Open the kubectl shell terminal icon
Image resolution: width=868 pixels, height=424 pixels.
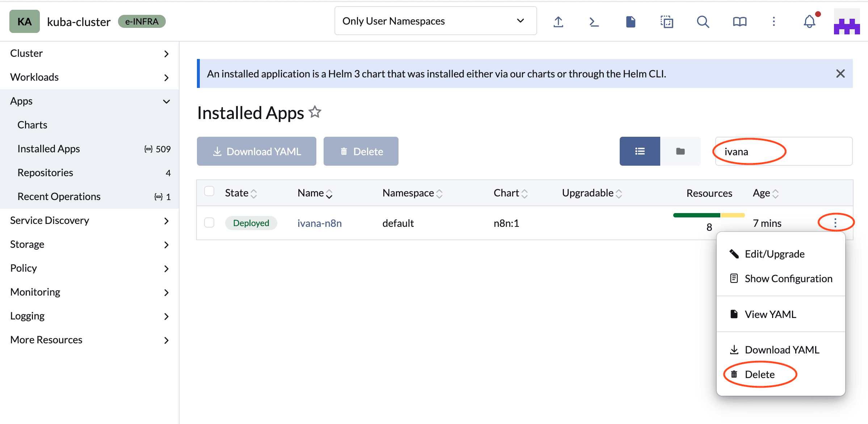(594, 22)
